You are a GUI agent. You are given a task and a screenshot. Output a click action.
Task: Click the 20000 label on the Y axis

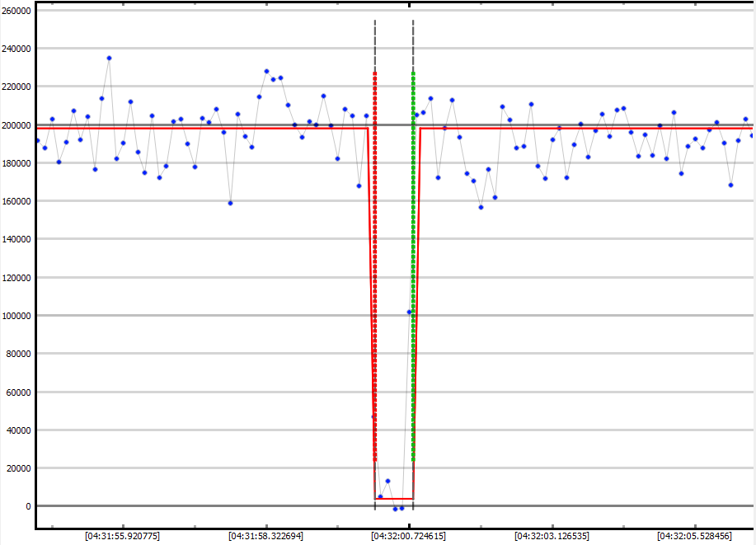pyautogui.click(x=20, y=468)
